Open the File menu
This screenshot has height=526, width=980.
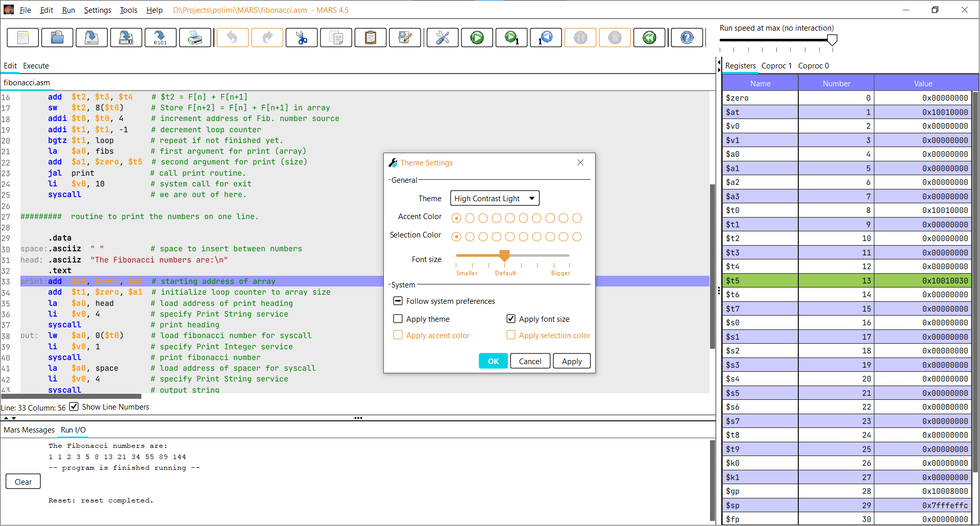point(25,10)
